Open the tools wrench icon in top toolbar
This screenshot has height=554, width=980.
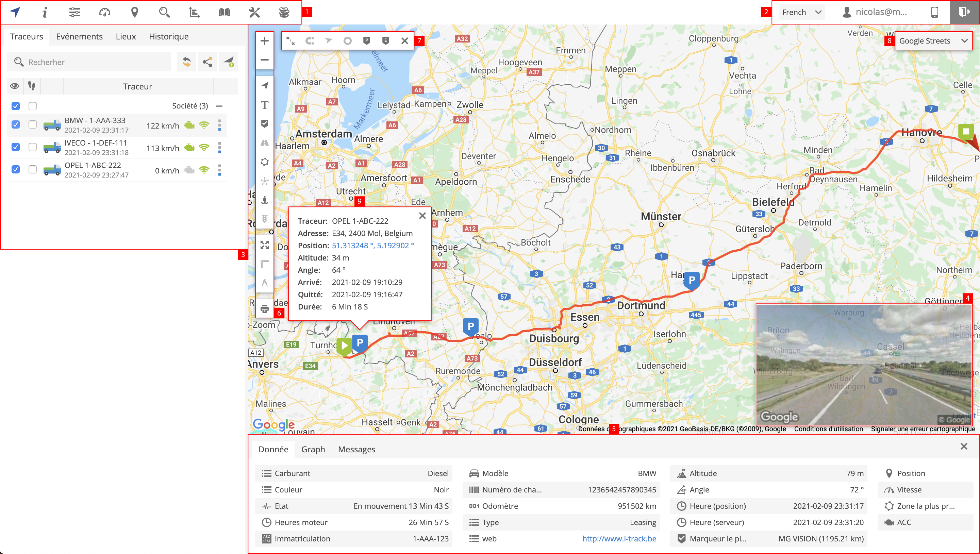pyautogui.click(x=254, y=12)
